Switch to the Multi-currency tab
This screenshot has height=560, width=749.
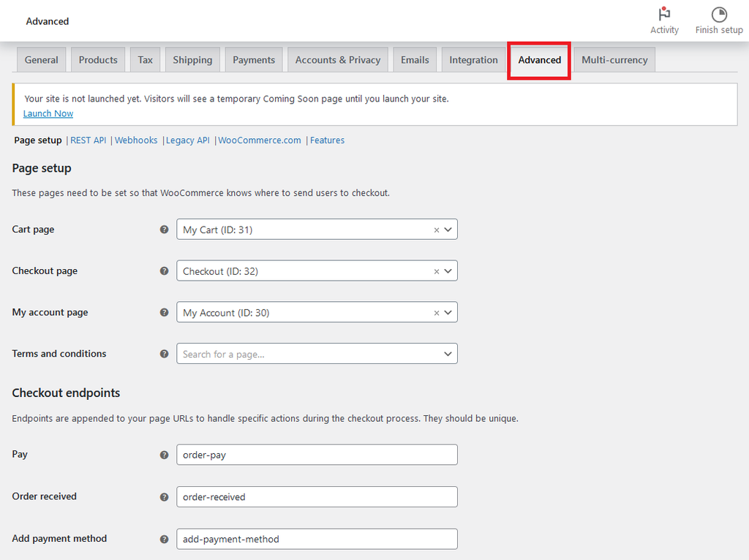[614, 60]
